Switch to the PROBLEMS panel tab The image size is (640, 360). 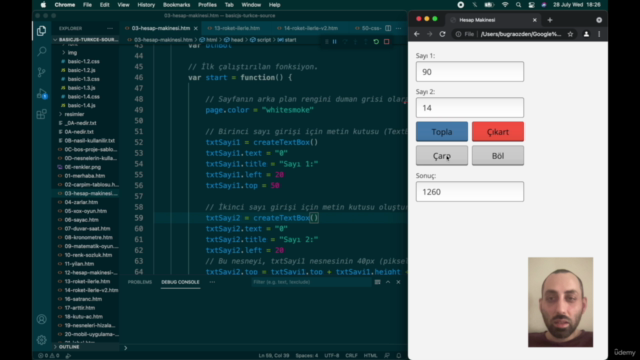coord(140,282)
